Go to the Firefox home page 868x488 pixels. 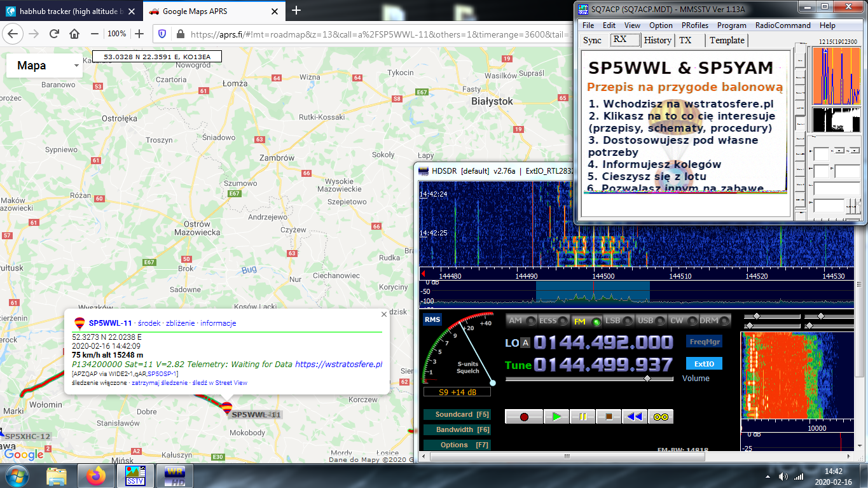pos(74,34)
